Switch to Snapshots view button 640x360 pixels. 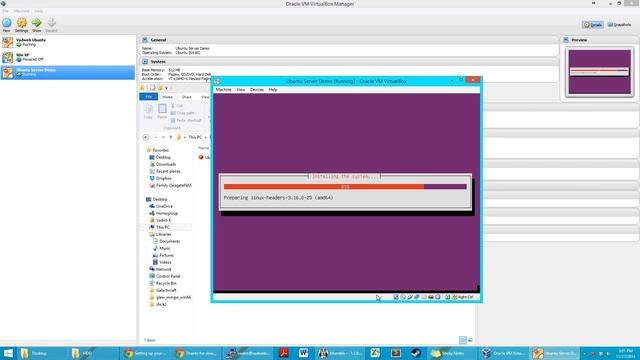click(619, 25)
